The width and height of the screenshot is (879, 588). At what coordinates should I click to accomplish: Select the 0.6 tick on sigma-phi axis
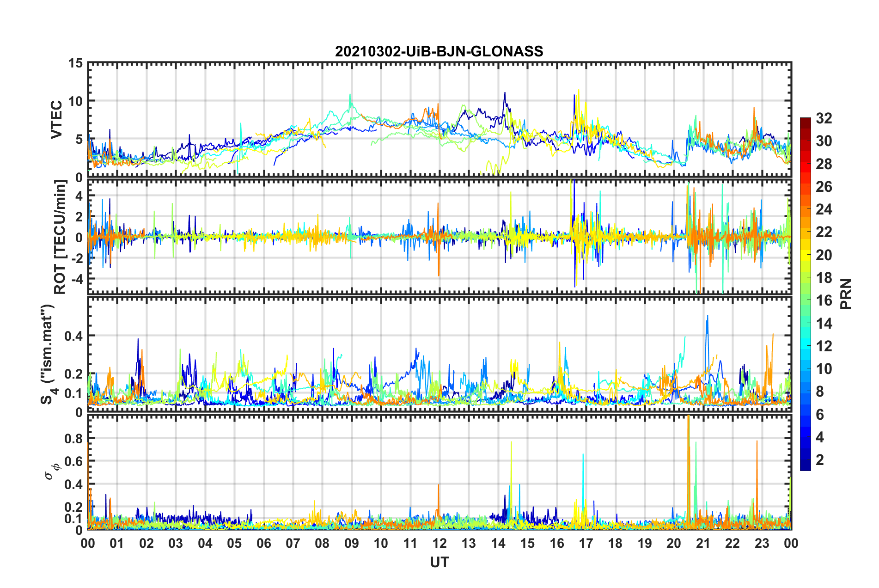pos(73,461)
